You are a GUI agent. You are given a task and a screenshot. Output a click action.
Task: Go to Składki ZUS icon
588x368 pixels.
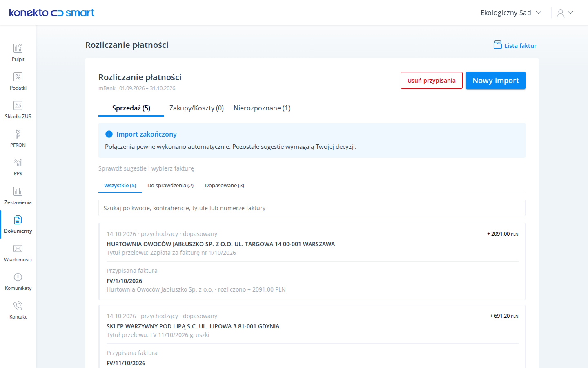[18, 105]
